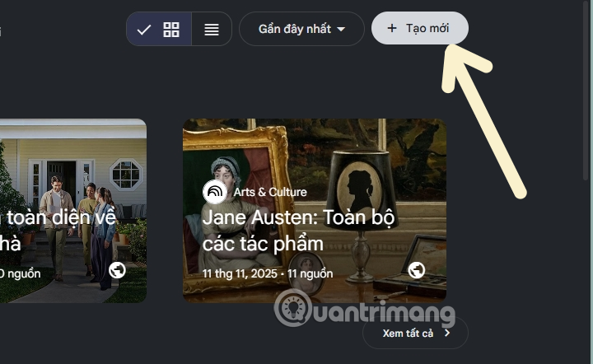
Task: Click the plus icon in Tạo mới
Action: [392, 28]
